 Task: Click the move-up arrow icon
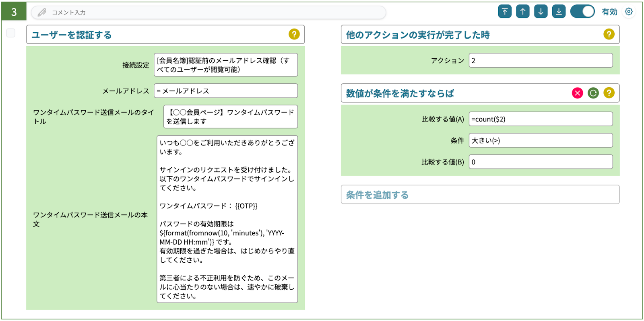point(523,12)
